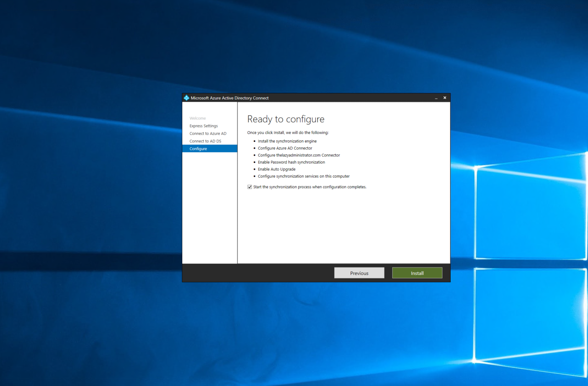Viewport: 588px width, 386px height.
Task: Click the Azure AD Connect title bar icon
Action: (x=186, y=98)
